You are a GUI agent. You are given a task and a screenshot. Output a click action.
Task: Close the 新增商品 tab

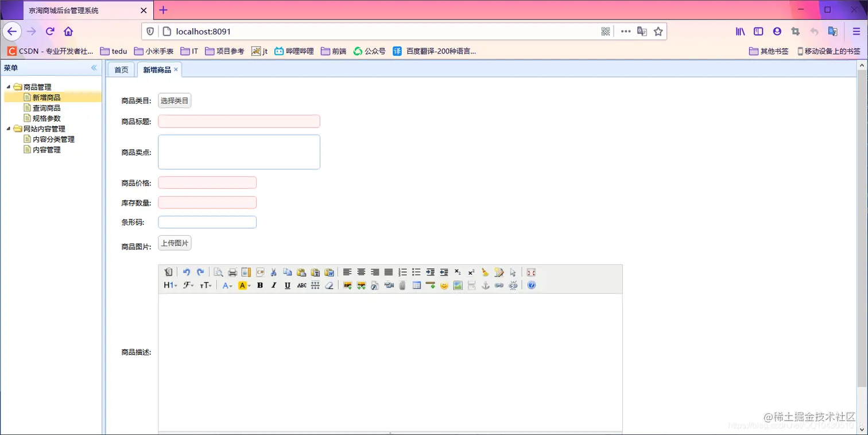(176, 69)
